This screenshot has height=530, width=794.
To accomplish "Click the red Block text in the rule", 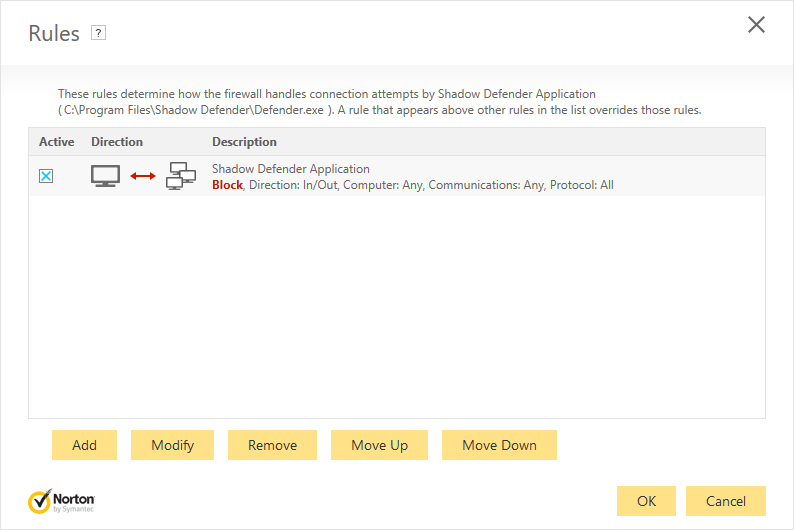I will (x=227, y=185).
